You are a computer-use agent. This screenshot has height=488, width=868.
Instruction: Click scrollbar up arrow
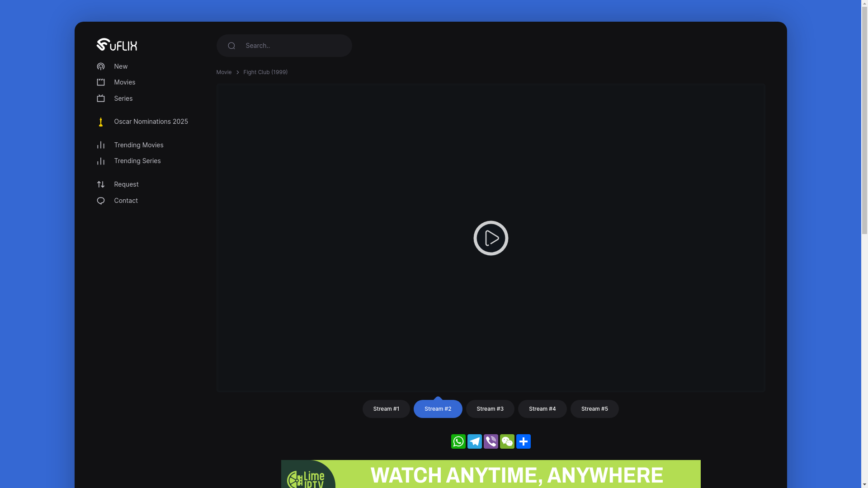pos(864,4)
